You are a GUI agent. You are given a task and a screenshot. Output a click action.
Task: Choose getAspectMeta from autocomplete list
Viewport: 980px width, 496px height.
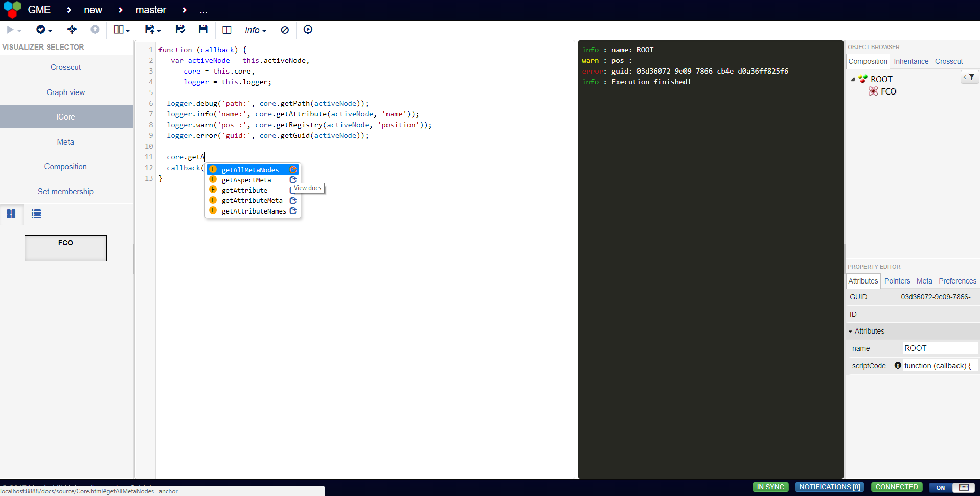click(246, 180)
